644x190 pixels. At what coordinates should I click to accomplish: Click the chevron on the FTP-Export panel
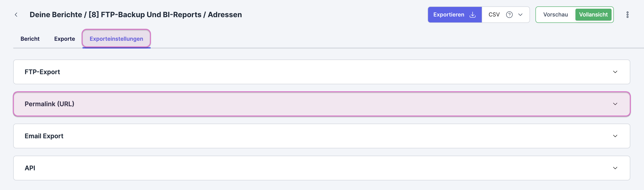615,72
